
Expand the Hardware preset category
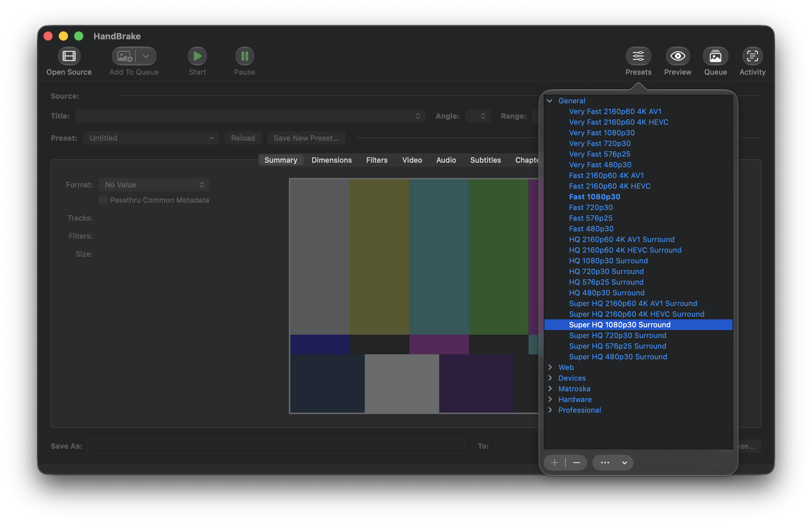click(550, 399)
